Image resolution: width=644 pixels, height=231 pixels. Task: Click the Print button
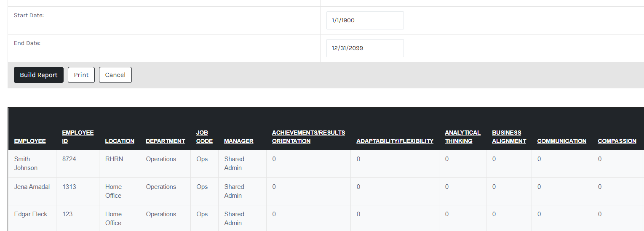point(81,75)
